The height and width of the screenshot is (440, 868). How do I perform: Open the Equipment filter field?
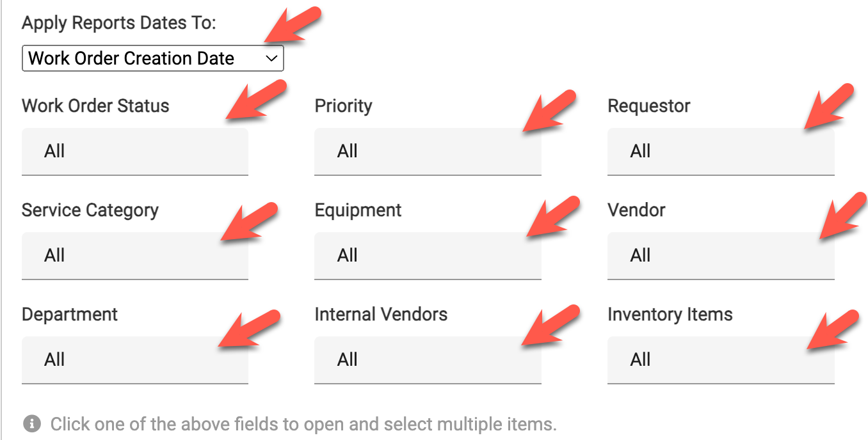[x=427, y=256]
